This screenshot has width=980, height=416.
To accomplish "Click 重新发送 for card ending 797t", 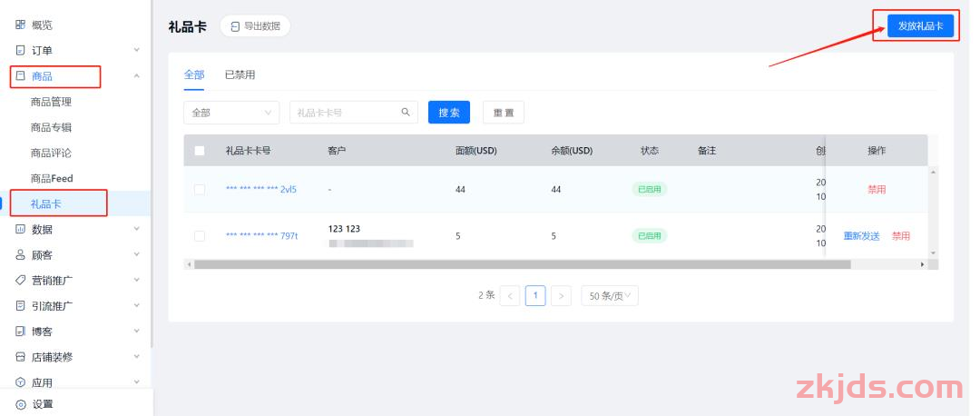I will point(862,236).
